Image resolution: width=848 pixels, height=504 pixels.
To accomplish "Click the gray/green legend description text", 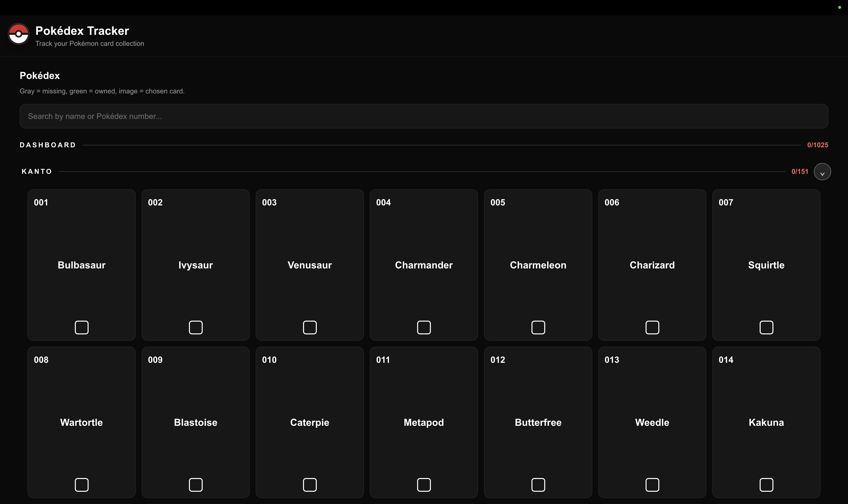I will [102, 91].
